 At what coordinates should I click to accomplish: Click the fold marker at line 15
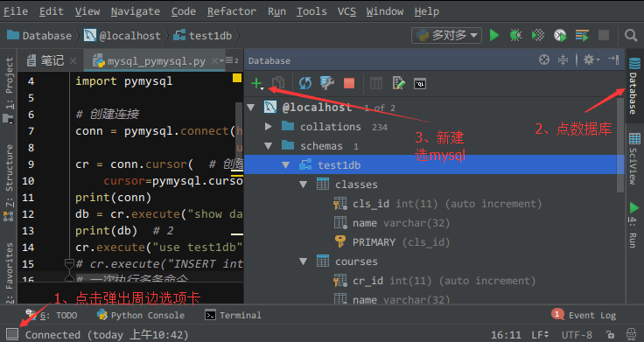(x=69, y=262)
